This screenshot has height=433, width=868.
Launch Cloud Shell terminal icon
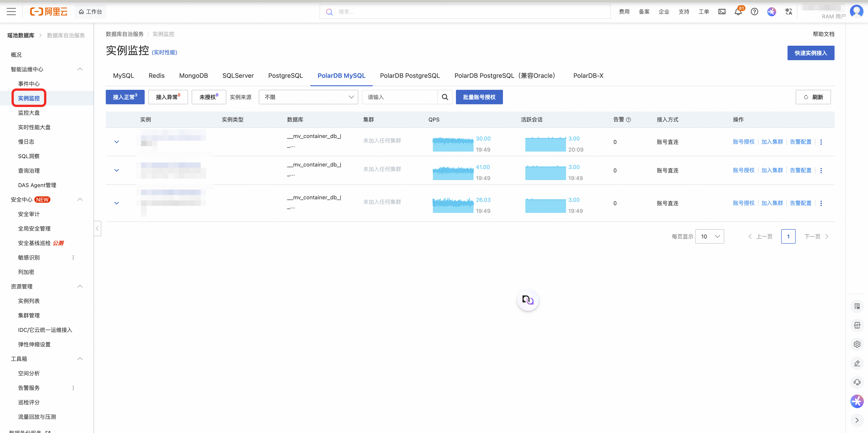point(722,12)
